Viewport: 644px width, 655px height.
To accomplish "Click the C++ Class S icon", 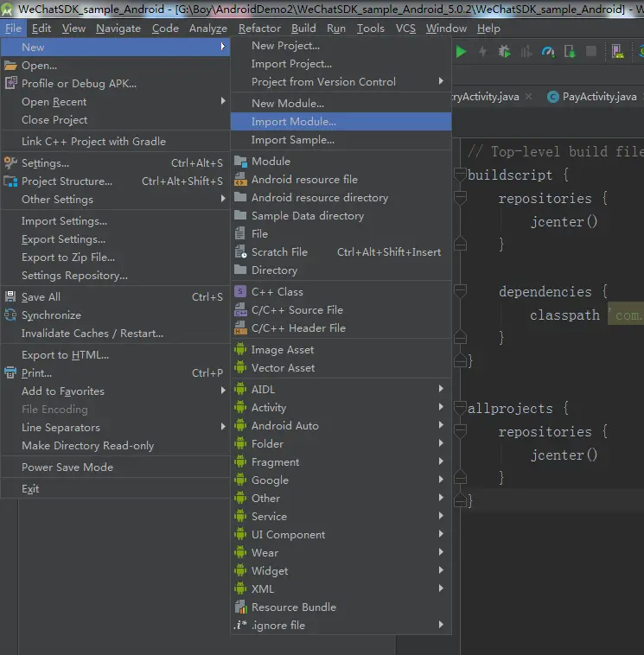I will pos(240,291).
